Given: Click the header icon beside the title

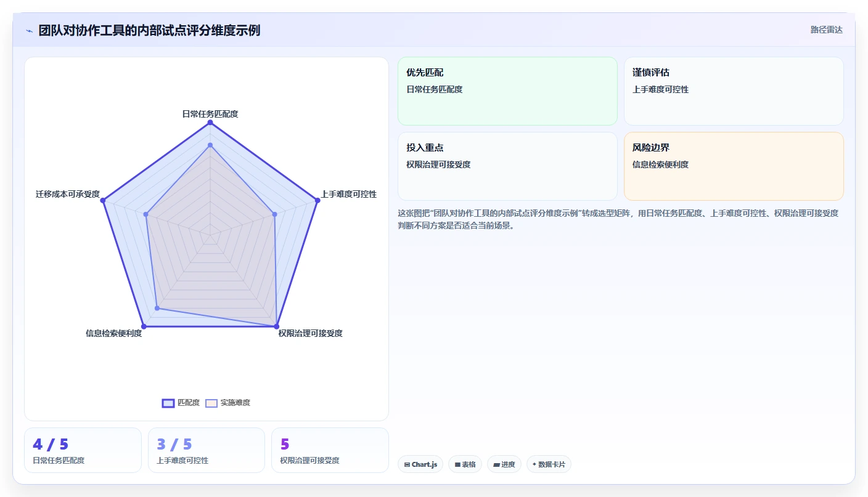Looking at the screenshot, I should 29,30.
